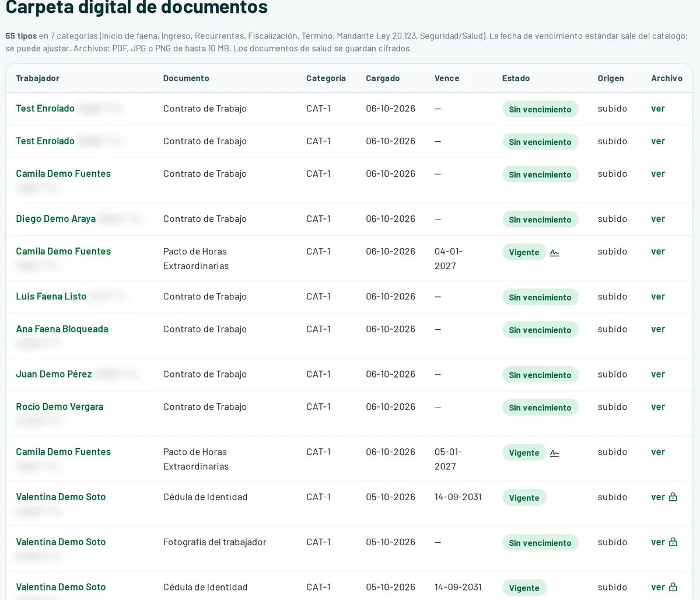The height and width of the screenshot is (600, 700).
Task: Click the '55 tipos' text in the description
Action: point(21,36)
